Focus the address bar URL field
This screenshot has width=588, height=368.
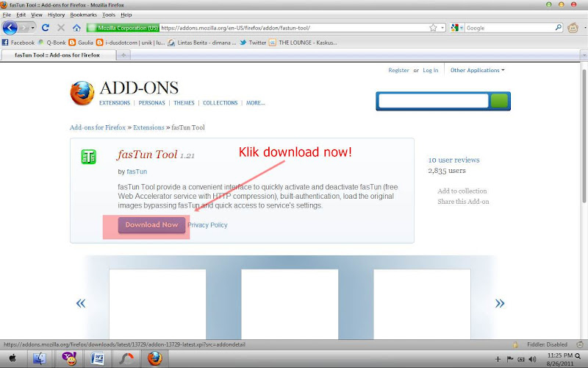pos(294,28)
